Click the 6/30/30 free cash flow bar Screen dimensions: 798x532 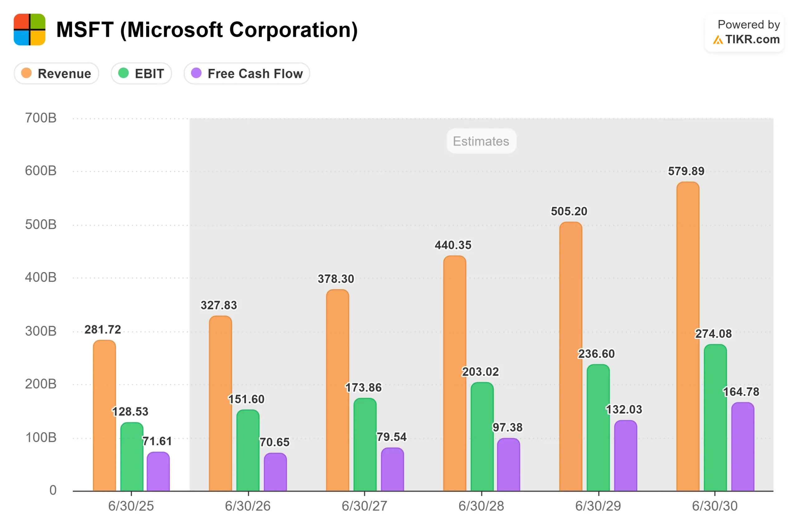743,447
